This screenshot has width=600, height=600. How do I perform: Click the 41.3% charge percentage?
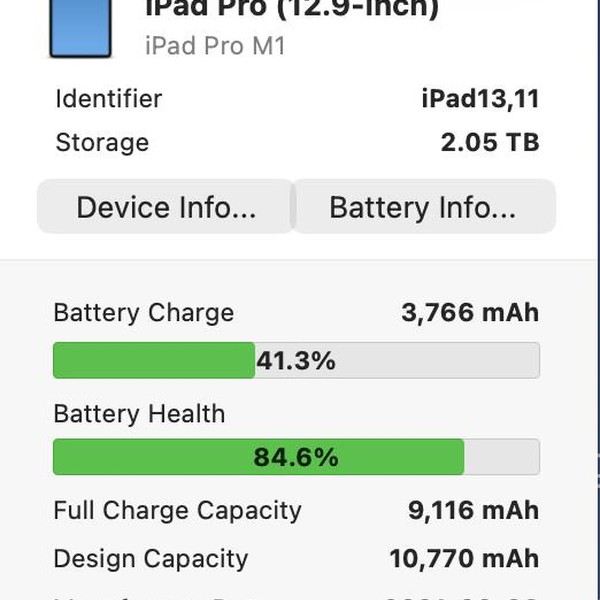pos(296,360)
